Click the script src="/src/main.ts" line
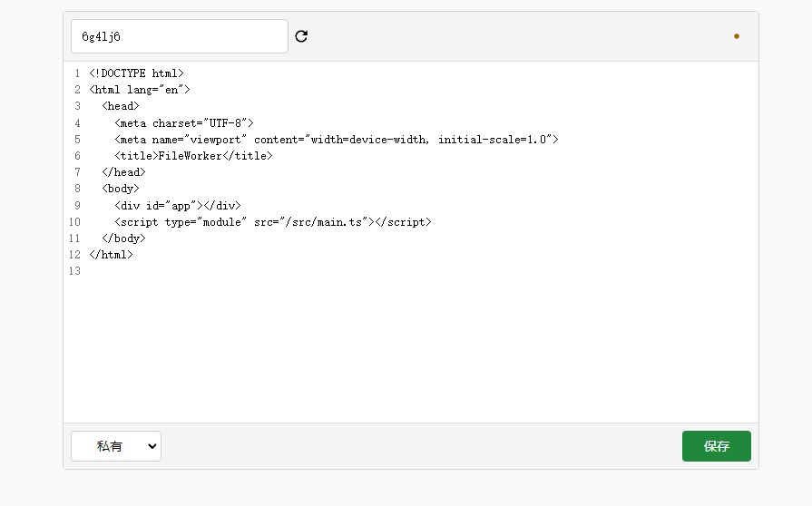Viewport: 812px width, 506px height. [x=272, y=222]
